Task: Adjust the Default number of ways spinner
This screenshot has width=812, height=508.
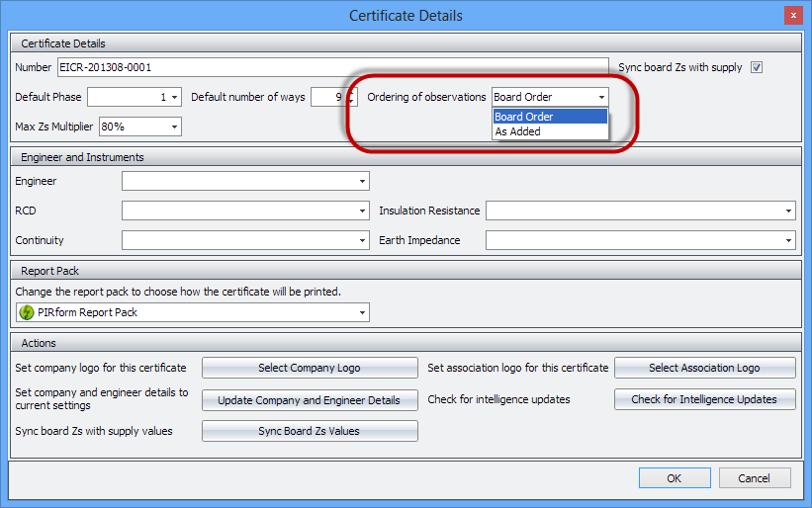Action: coord(351,97)
